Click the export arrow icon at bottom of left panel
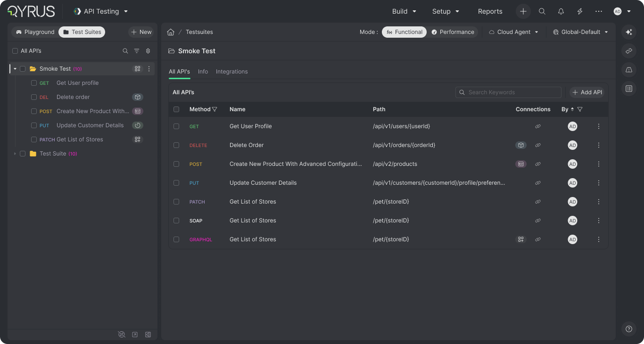The width and height of the screenshot is (644, 344). (x=135, y=335)
